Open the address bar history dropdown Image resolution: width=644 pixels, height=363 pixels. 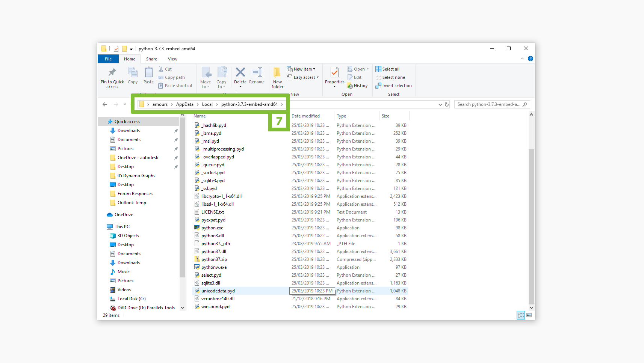click(440, 104)
